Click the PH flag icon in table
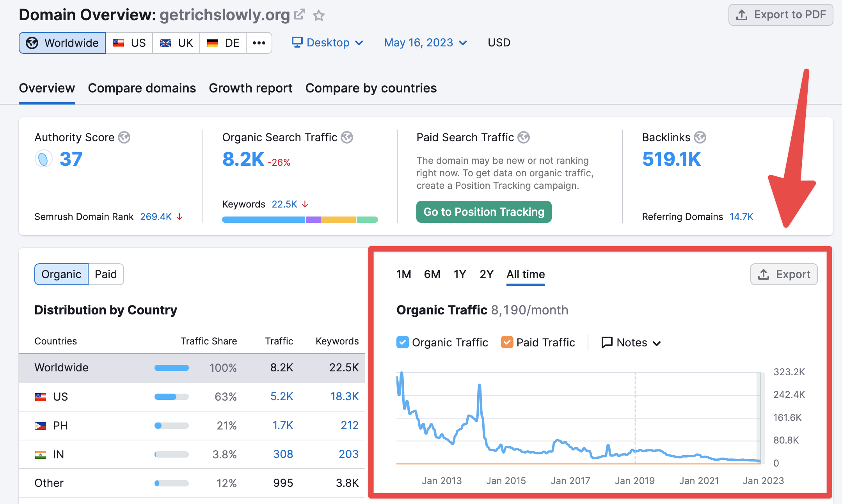Image resolution: width=842 pixels, height=504 pixels. [x=41, y=426]
